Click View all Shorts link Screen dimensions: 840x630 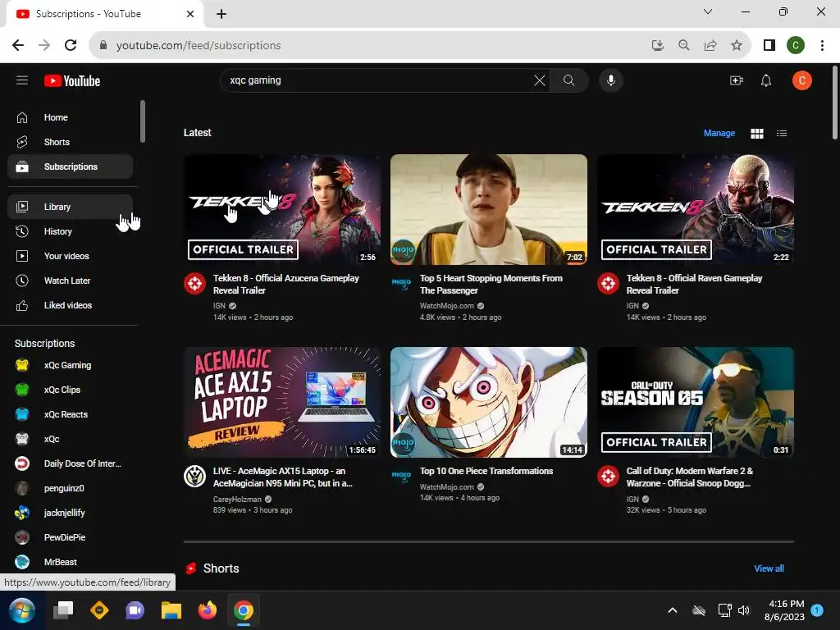click(x=769, y=568)
